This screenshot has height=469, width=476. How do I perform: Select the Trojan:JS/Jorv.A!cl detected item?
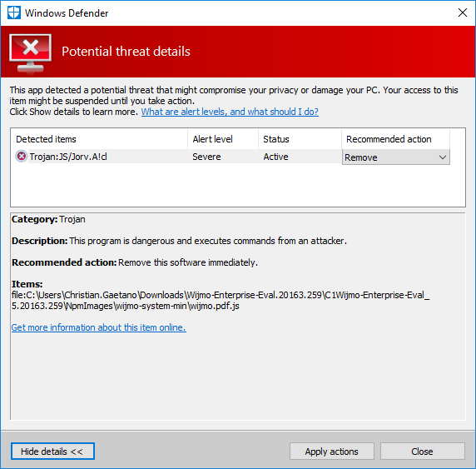68,157
